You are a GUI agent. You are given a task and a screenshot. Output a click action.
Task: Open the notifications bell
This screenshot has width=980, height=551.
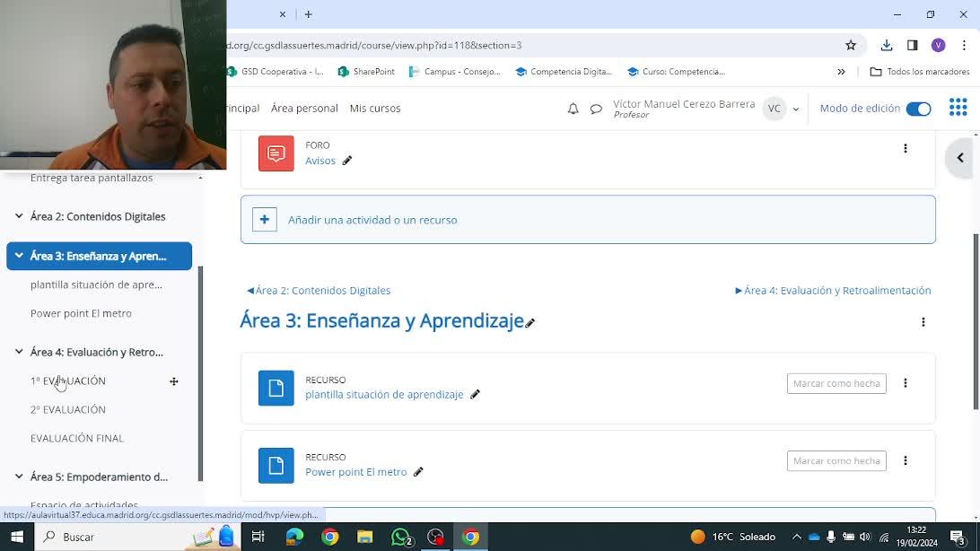[x=573, y=109]
